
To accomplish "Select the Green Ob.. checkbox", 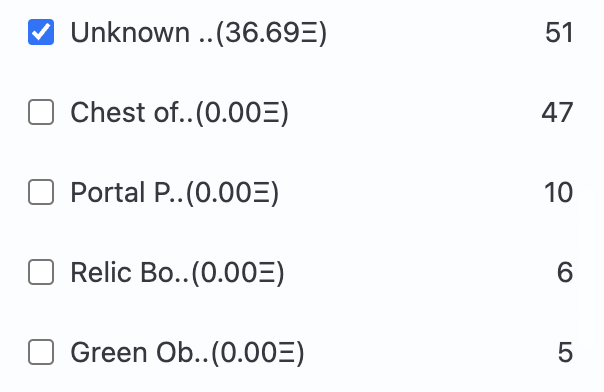I will pyautogui.click(x=41, y=352).
